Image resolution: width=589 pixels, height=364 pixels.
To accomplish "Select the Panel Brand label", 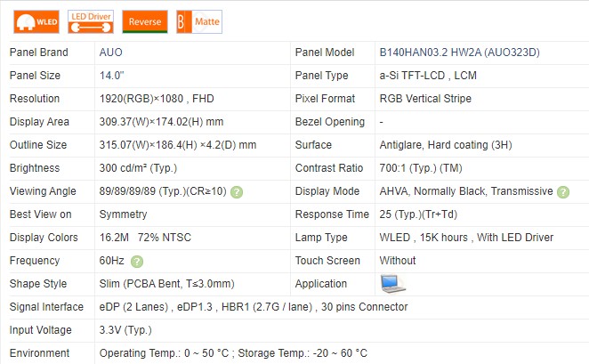I will (x=38, y=53).
